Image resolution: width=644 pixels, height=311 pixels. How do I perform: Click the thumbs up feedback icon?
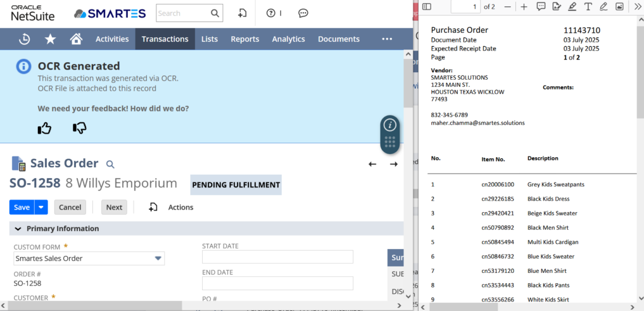coord(44,129)
